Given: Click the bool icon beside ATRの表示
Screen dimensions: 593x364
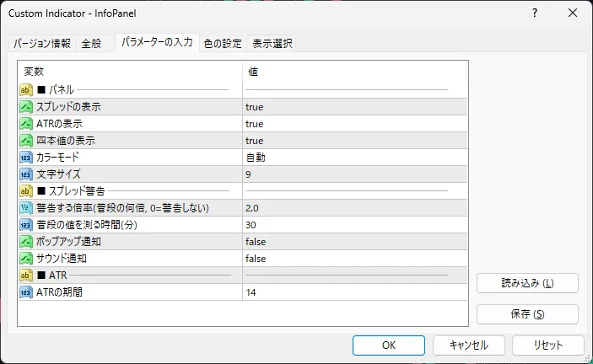Looking at the screenshot, I should [x=26, y=124].
